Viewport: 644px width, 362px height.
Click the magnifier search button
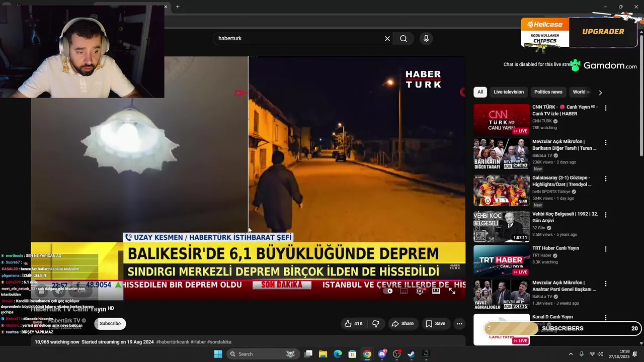[404, 39]
